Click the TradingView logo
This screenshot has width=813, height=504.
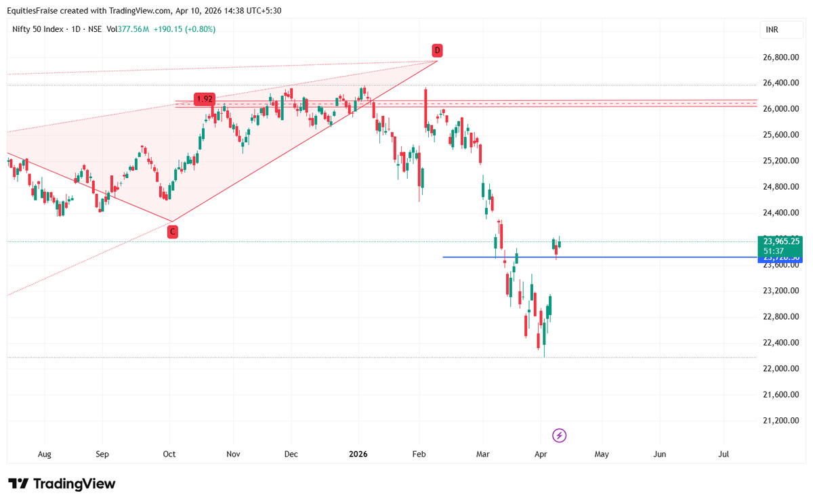tap(61, 484)
